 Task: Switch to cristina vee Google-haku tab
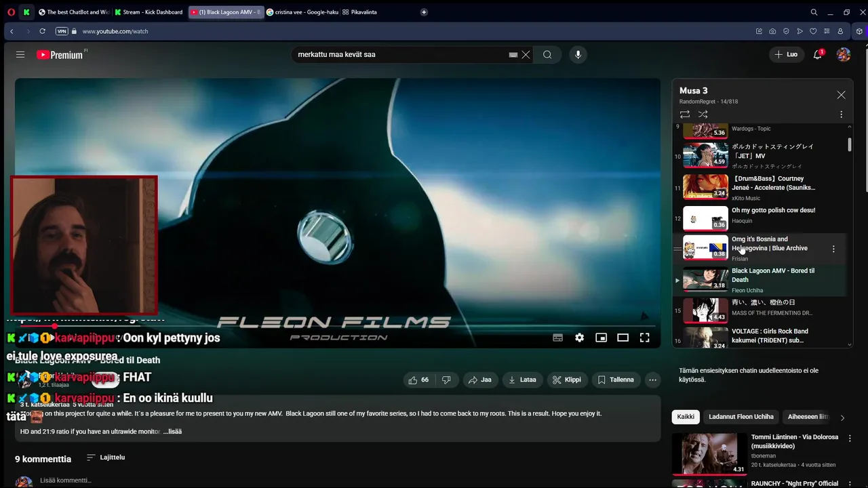point(302,12)
